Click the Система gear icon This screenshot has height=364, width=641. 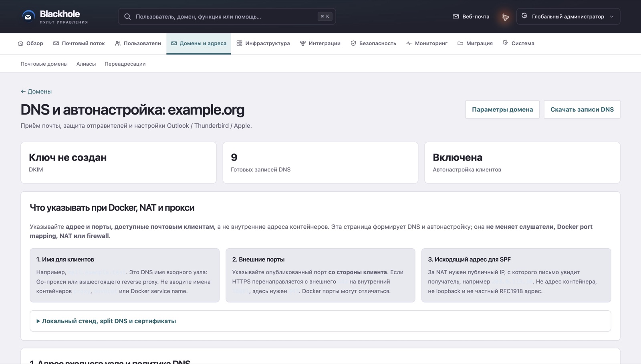(505, 42)
